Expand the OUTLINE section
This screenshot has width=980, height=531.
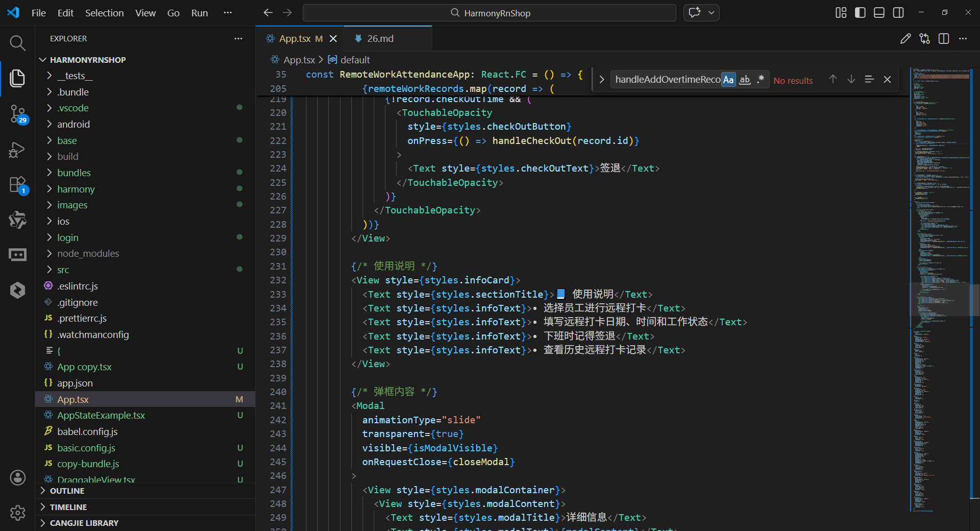pyautogui.click(x=145, y=491)
